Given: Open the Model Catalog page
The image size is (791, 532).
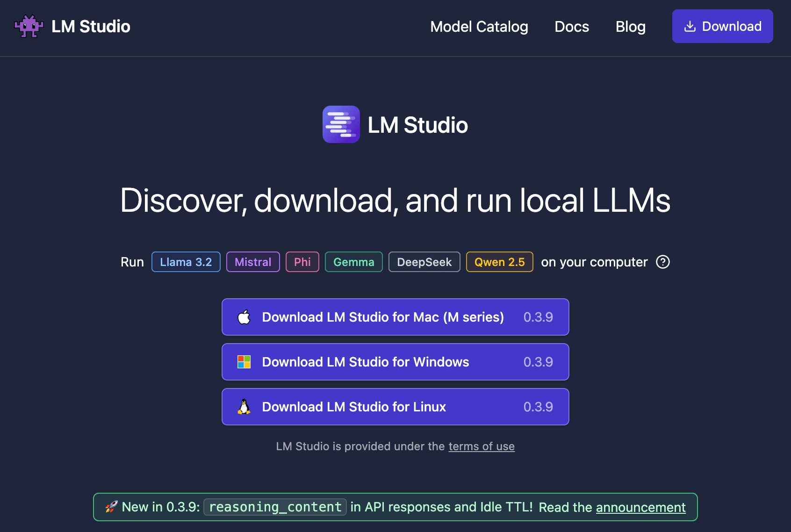Looking at the screenshot, I should click(479, 27).
